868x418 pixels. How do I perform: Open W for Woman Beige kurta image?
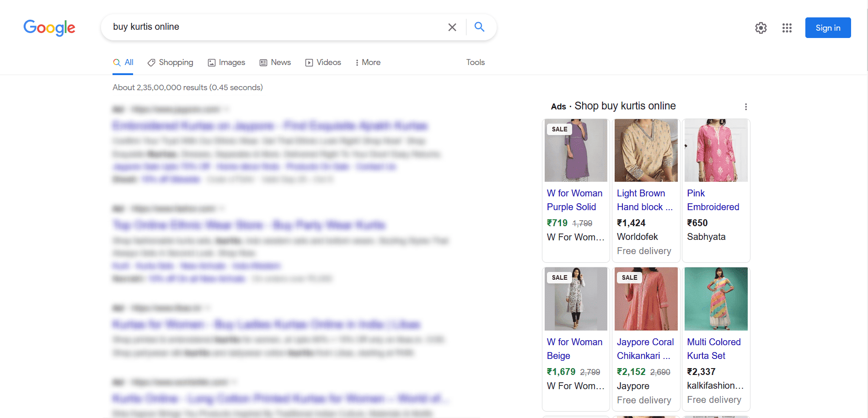(x=576, y=299)
